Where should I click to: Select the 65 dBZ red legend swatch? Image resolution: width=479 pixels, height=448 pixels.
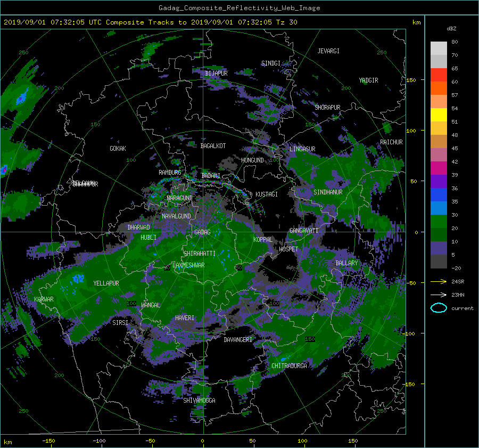pyautogui.click(x=439, y=75)
